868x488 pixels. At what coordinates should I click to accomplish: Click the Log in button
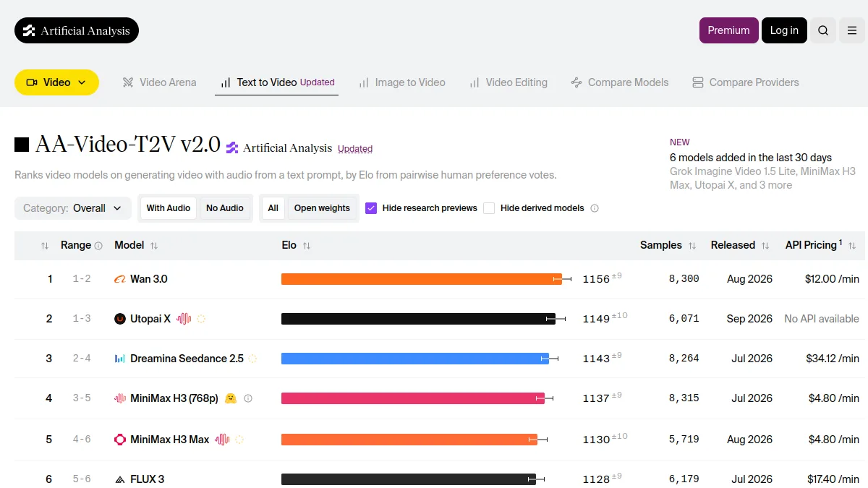(x=784, y=30)
